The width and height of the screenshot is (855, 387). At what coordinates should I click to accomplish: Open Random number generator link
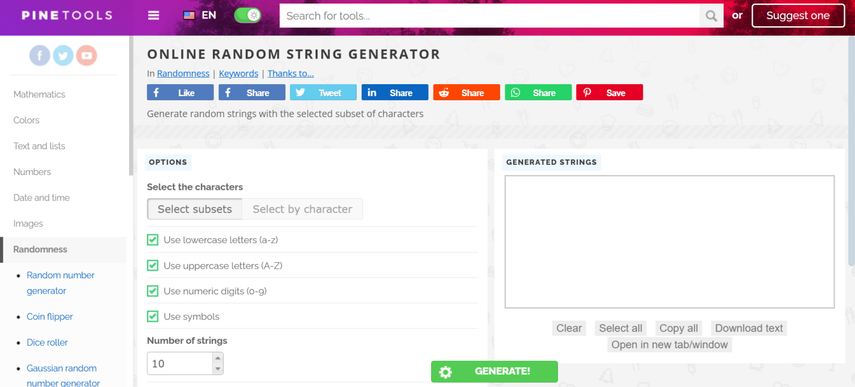click(x=61, y=283)
